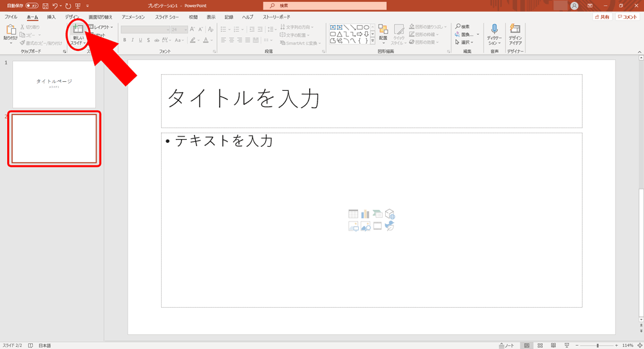
Task: Click the zoom level 114% text
Action: pyautogui.click(x=627, y=345)
